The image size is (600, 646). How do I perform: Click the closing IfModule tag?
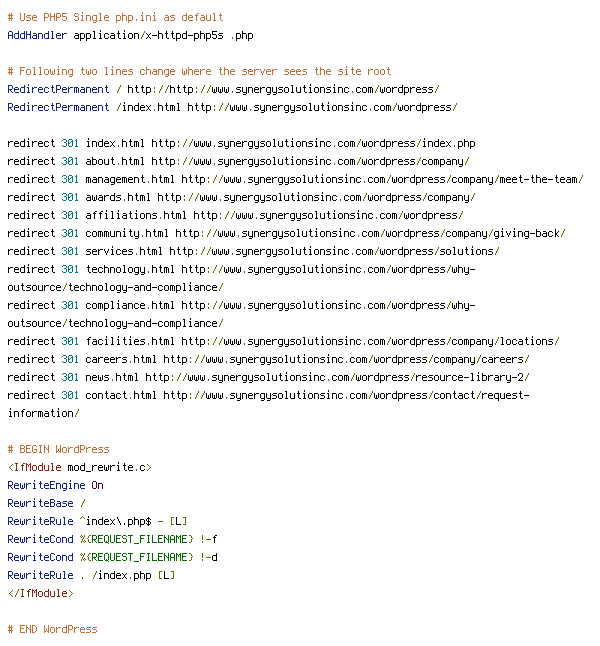click(x=40, y=594)
